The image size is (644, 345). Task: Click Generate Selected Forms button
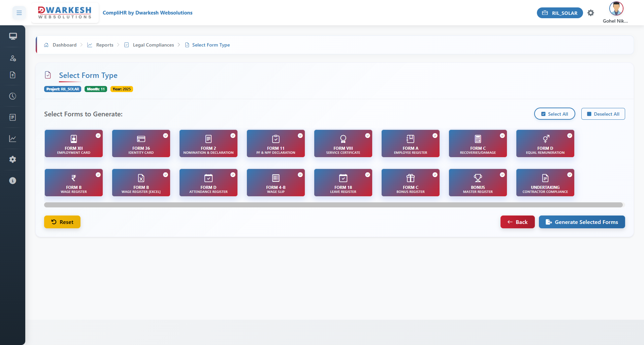(x=582, y=222)
